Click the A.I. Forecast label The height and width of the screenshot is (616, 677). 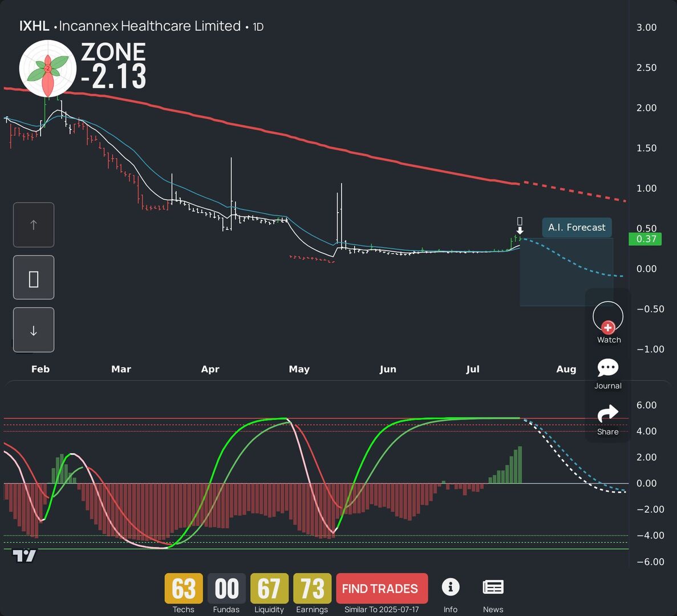pyautogui.click(x=577, y=228)
